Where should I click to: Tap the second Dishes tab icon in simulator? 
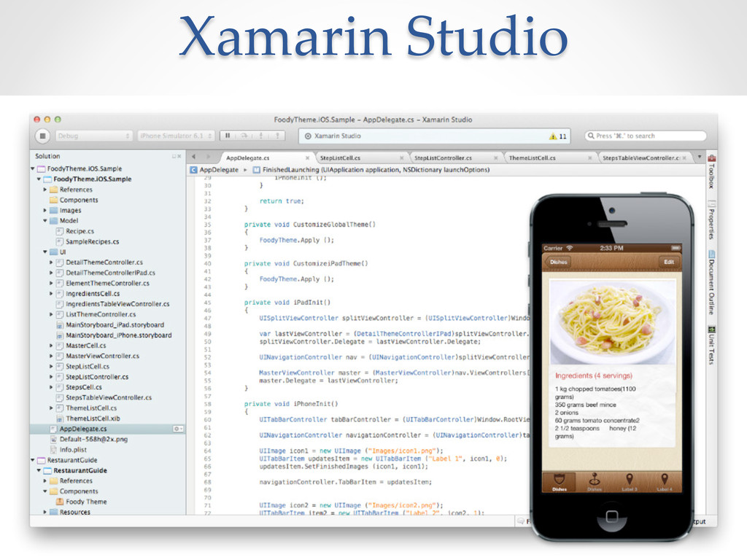click(x=594, y=482)
